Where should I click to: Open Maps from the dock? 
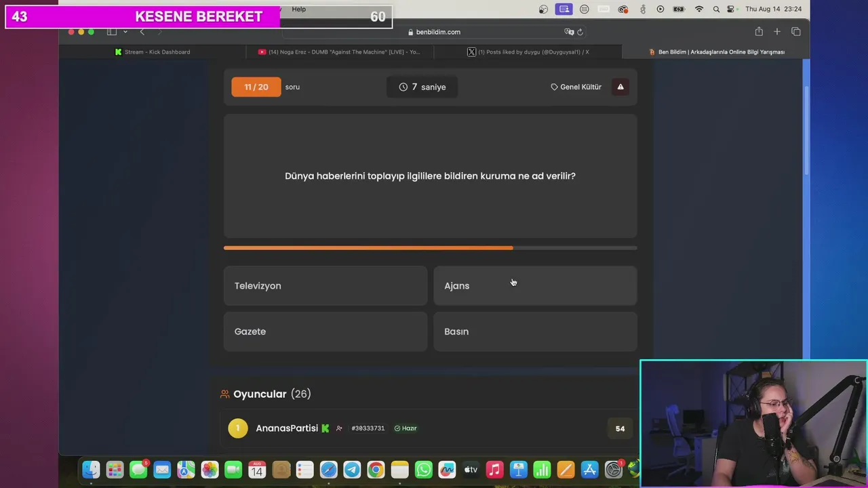(186, 469)
